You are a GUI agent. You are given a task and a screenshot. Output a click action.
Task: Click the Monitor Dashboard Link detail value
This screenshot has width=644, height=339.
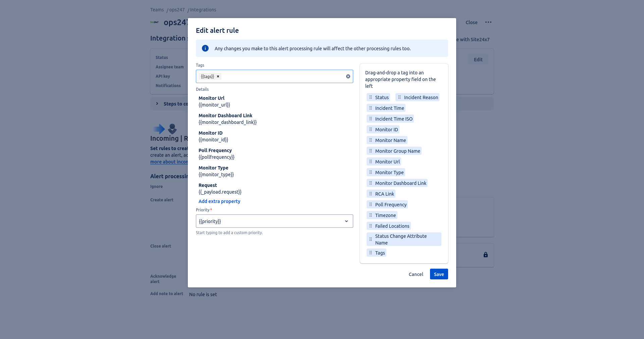[227, 122]
